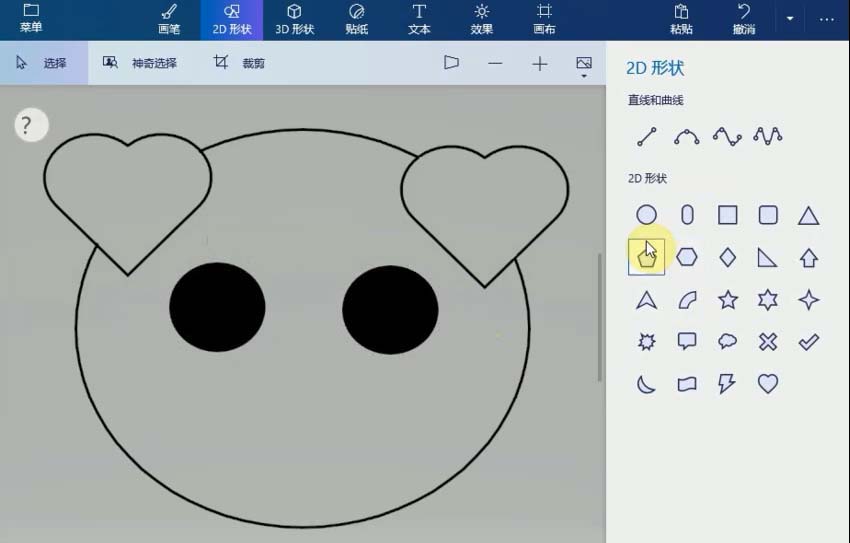Image resolution: width=850 pixels, height=543 pixels.
Task: Select the six-point star shape
Action: tap(768, 300)
